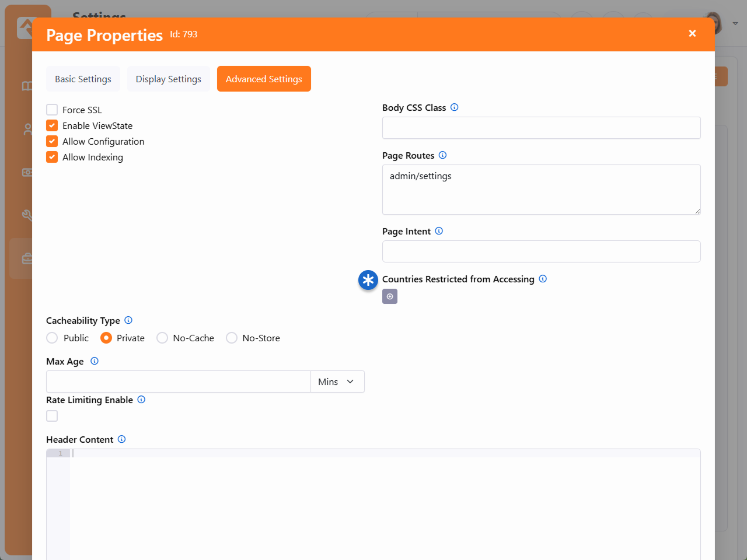Enable the Force SSL checkbox
The height and width of the screenshot is (560, 747).
click(52, 110)
